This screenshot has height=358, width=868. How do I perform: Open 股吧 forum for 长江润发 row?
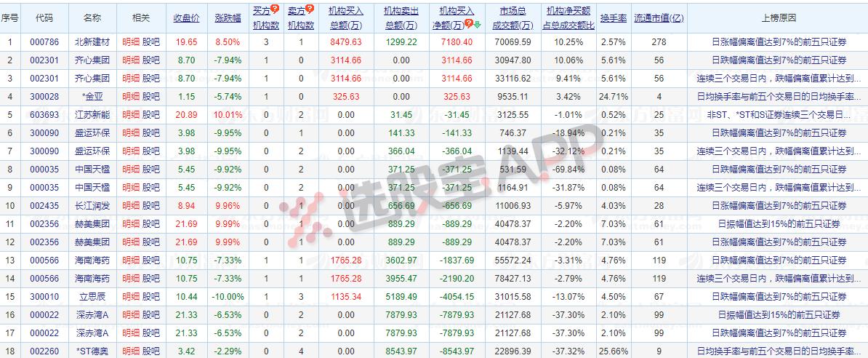(151, 206)
